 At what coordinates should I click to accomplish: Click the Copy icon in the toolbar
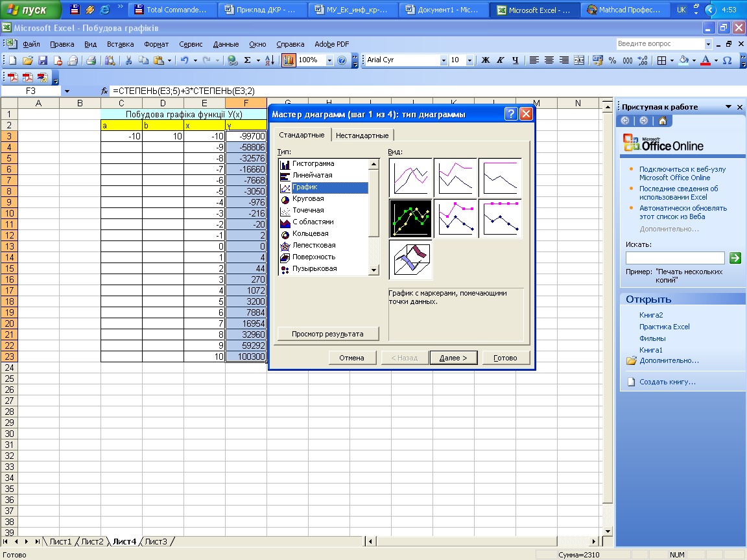(x=143, y=60)
